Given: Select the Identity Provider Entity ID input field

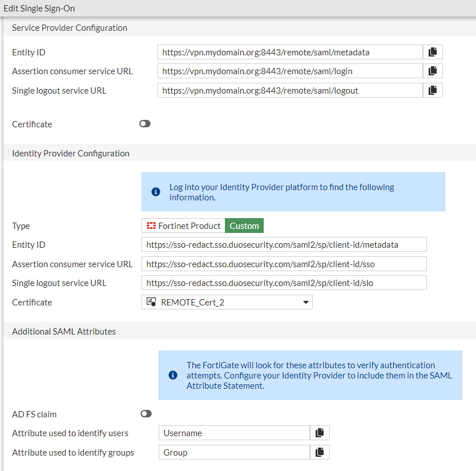Looking at the screenshot, I should [x=285, y=244].
